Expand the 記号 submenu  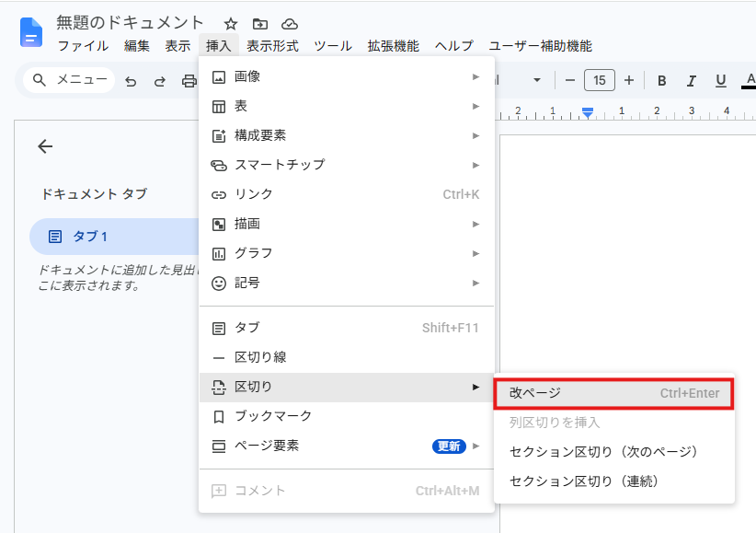tap(347, 283)
